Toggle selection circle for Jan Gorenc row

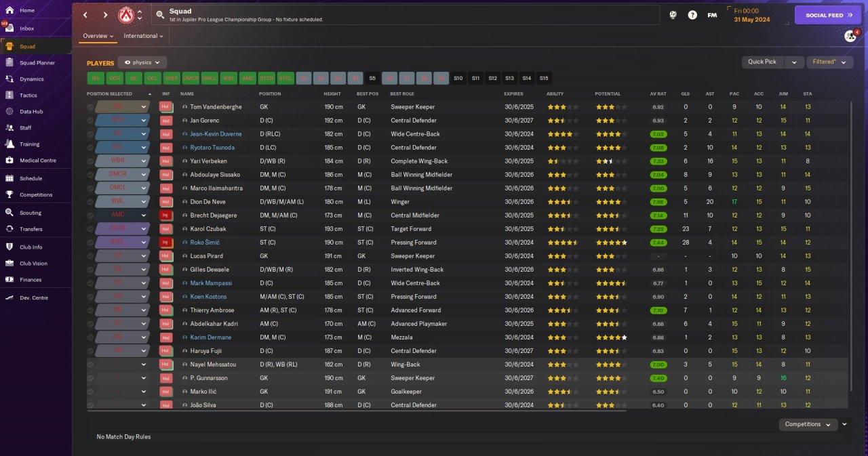[91, 120]
